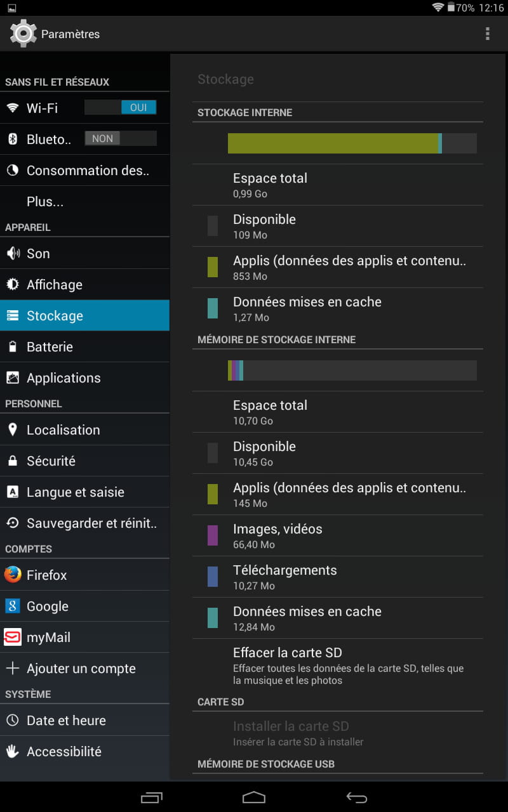Tap the Localisation pin icon
Screen dimensions: 508x812
[x=13, y=429]
